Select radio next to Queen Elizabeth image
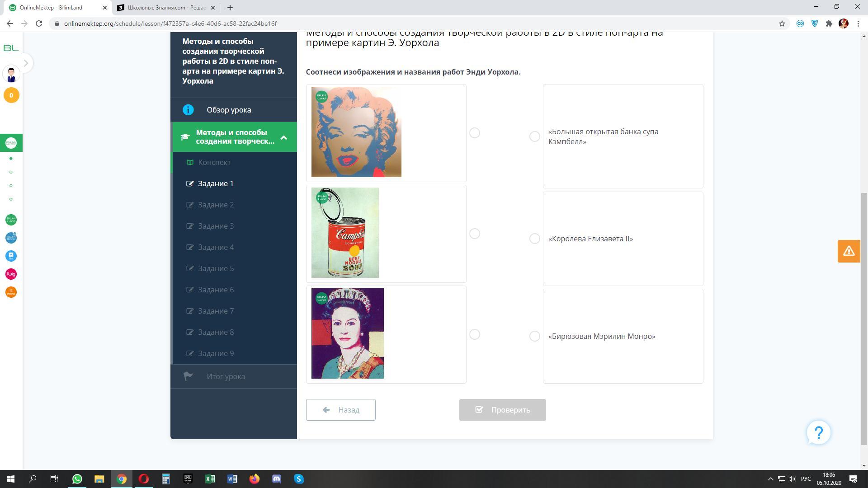This screenshot has height=488, width=868. [x=475, y=334]
